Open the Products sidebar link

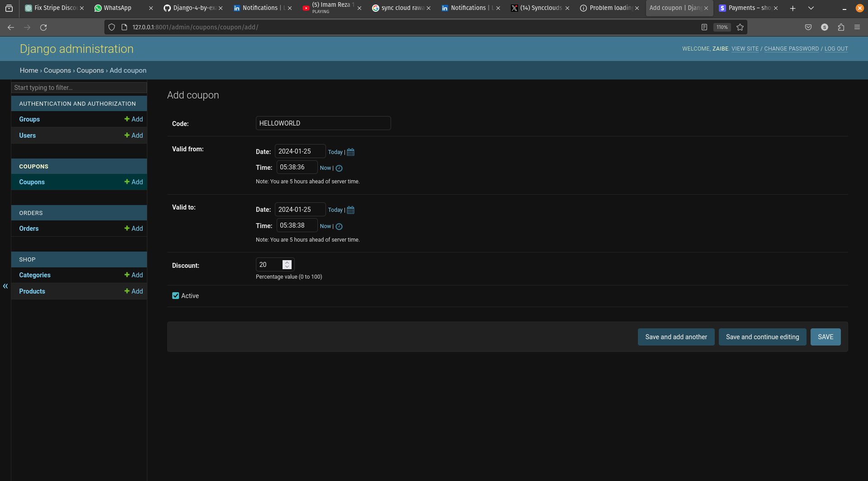click(x=32, y=291)
